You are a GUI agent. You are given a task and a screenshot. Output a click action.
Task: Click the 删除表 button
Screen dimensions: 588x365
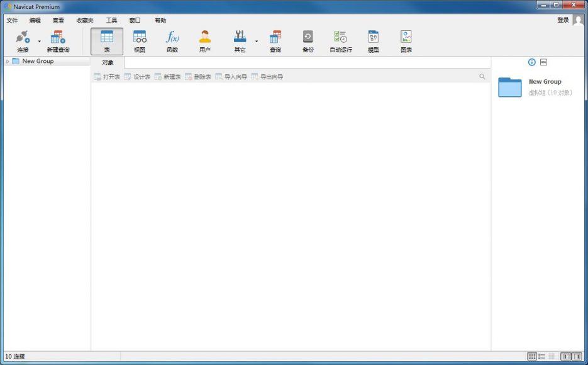[198, 77]
